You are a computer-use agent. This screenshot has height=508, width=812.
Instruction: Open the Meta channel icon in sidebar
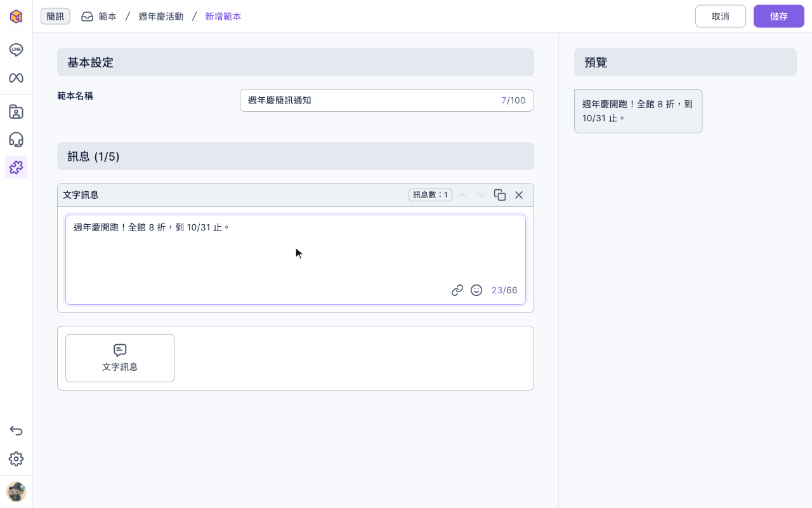[16, 78]
